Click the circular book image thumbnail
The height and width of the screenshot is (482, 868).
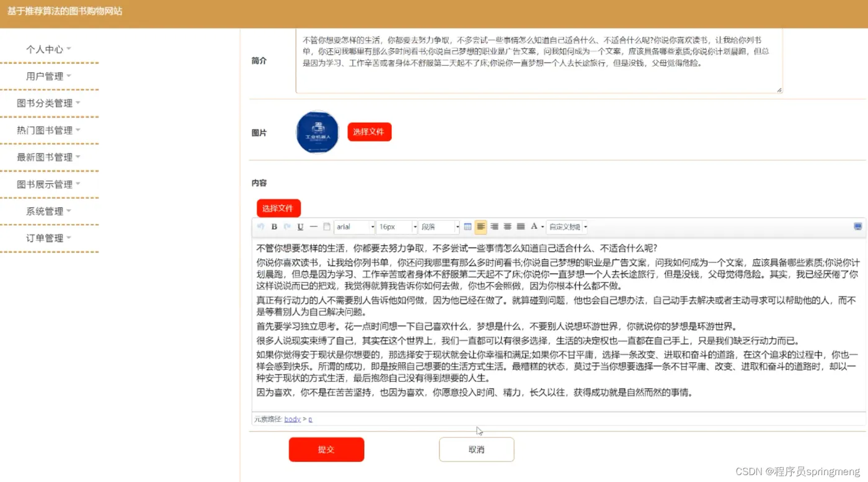tap(317, 132)
